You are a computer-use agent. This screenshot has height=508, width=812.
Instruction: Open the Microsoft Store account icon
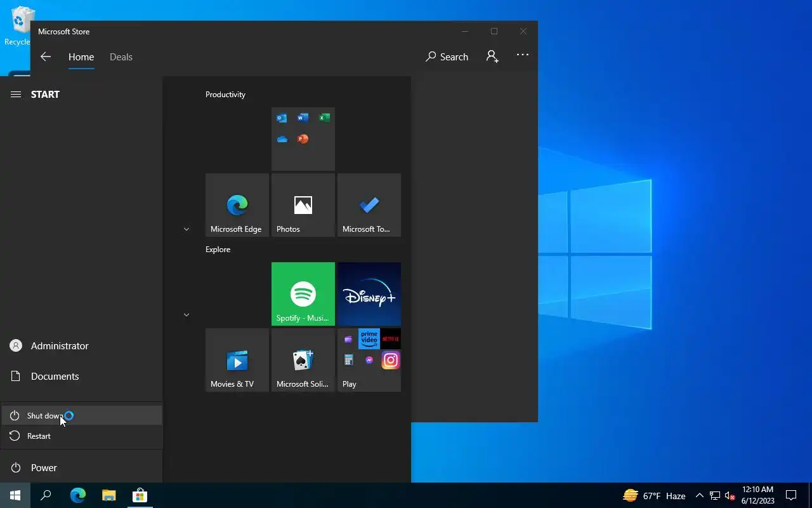click(492, 57)
